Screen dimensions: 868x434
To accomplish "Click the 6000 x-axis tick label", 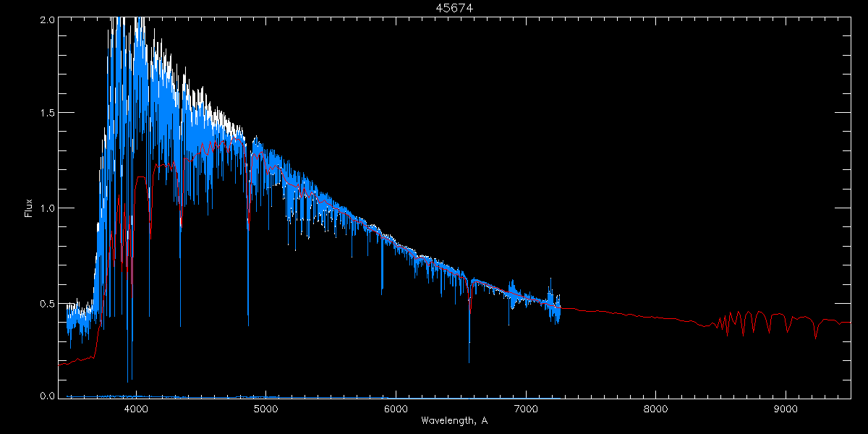I will point(396,409).
